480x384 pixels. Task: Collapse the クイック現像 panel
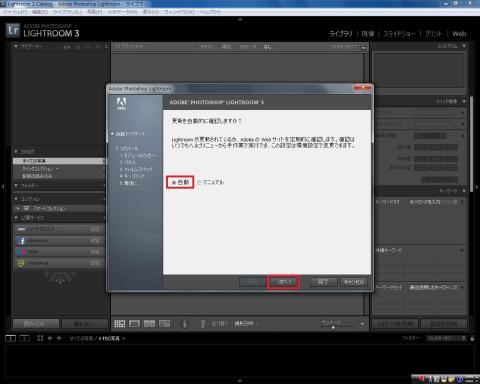[x=464, y=101]
